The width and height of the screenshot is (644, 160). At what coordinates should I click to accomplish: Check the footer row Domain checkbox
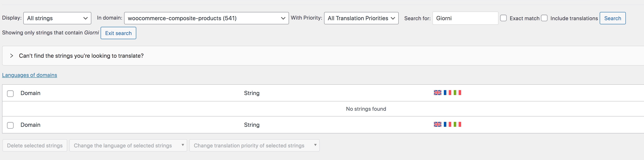click(10, 125)
